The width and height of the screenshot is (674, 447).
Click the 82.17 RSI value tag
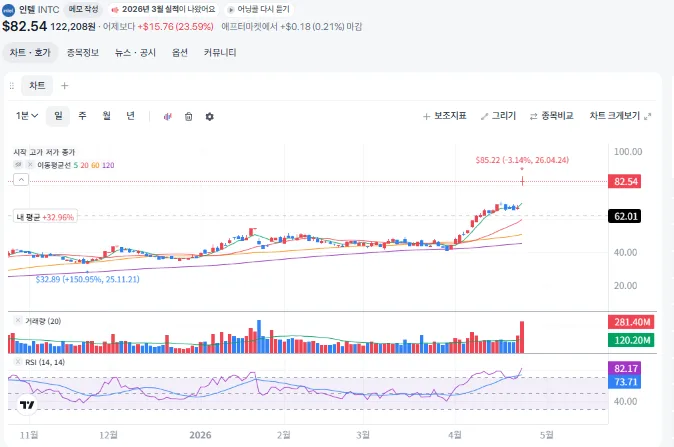point(624,368)
